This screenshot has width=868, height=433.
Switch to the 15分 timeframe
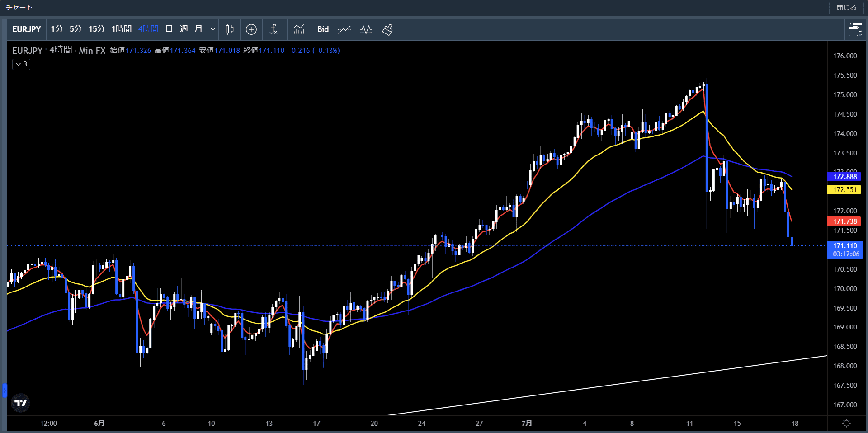click(97, 29)
